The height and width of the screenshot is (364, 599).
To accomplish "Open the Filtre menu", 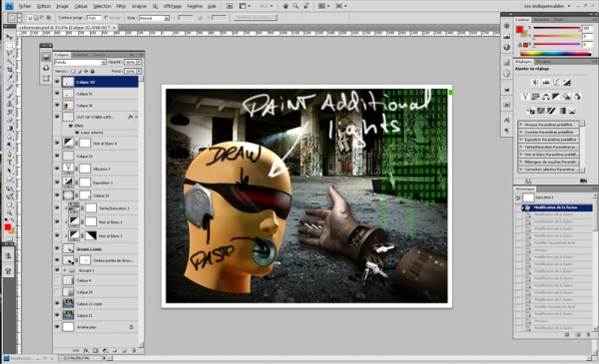I will click(x=121, y=6).
